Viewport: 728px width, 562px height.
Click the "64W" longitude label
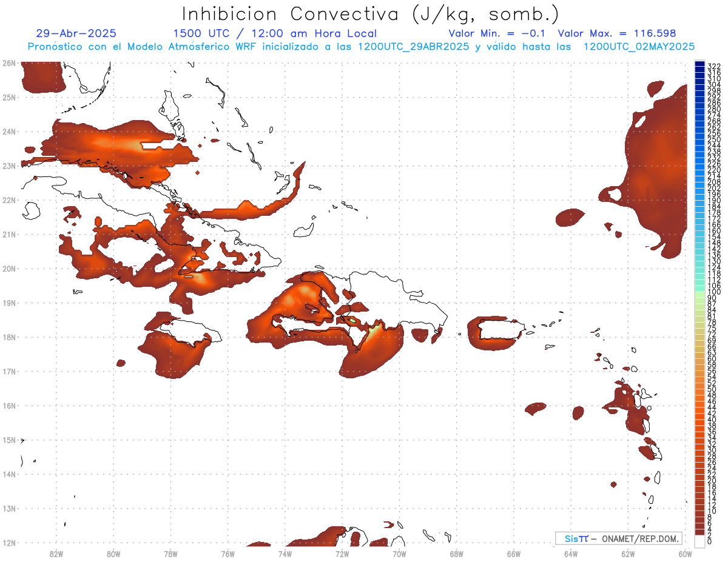coord(571,554)
